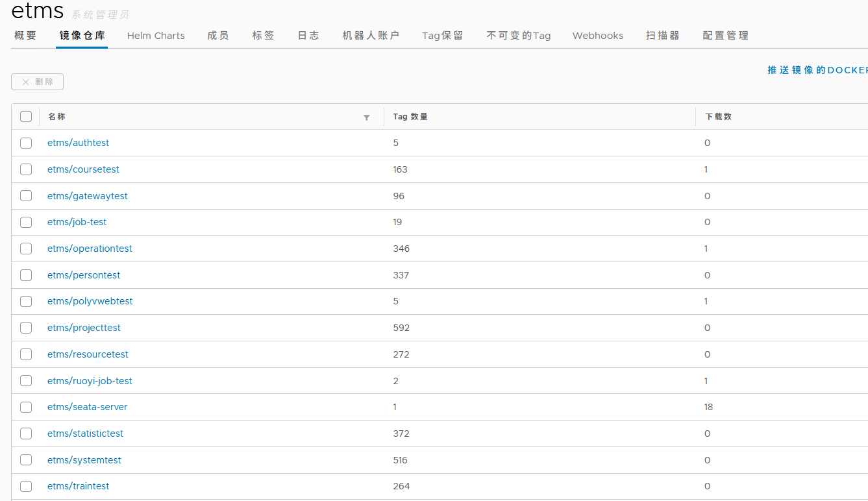The image size is (868, 501).
Task: Open the Helm Charts tab
Action: [156, 36]
